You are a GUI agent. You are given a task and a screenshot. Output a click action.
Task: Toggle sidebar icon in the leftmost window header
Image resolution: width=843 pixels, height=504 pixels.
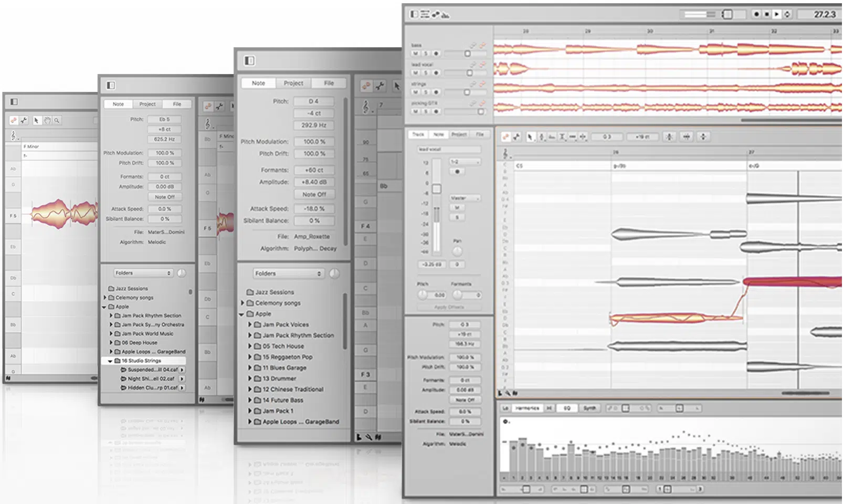(14, 101)
